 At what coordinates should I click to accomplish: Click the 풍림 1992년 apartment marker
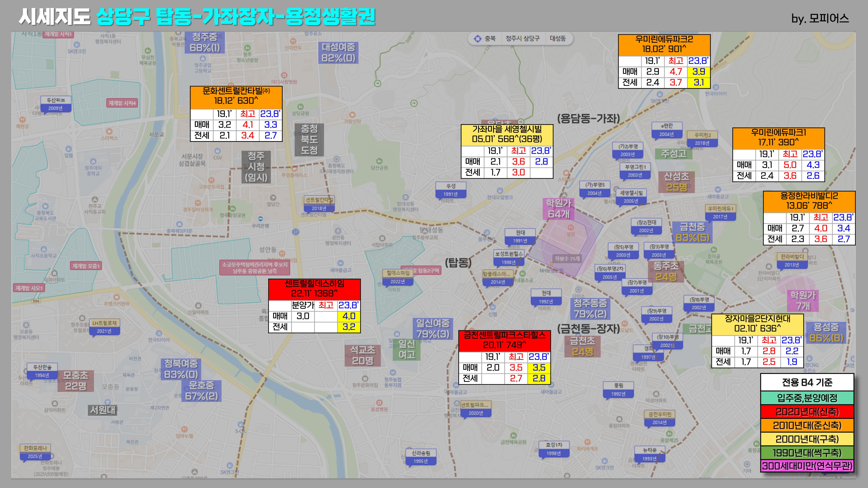[618, 390]
